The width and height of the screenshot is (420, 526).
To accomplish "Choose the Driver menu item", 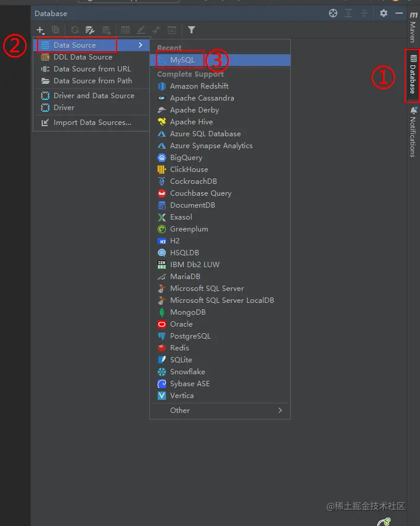I will point(91,108).
